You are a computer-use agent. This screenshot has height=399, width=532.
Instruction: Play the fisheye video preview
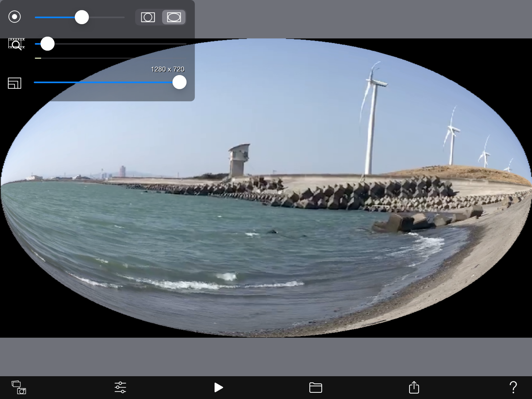click(218, 388)
